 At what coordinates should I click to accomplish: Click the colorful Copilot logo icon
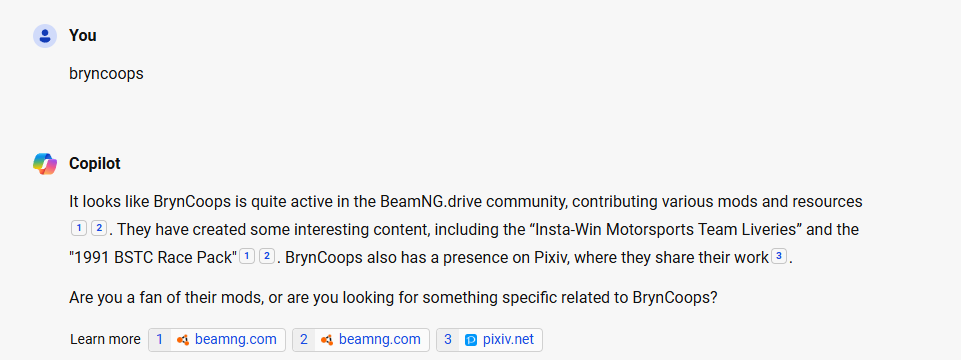pyautogui.click(x=45, y=164)
